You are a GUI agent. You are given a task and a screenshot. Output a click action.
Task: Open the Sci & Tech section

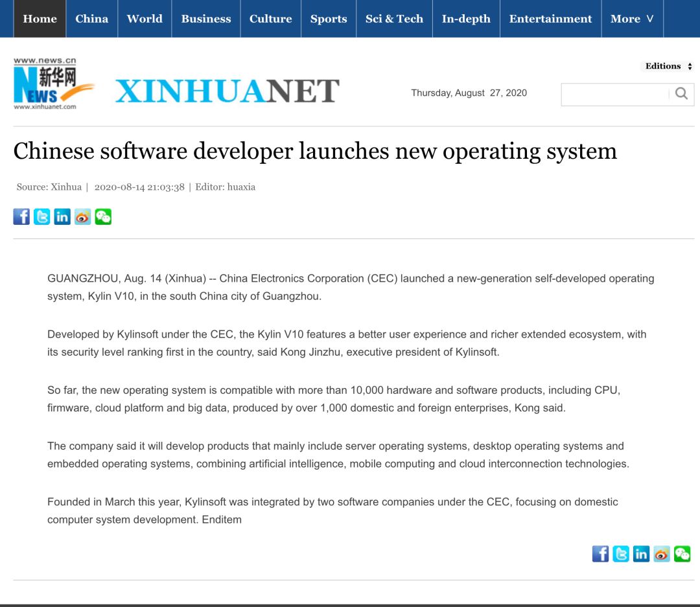(x=394, y=19)
